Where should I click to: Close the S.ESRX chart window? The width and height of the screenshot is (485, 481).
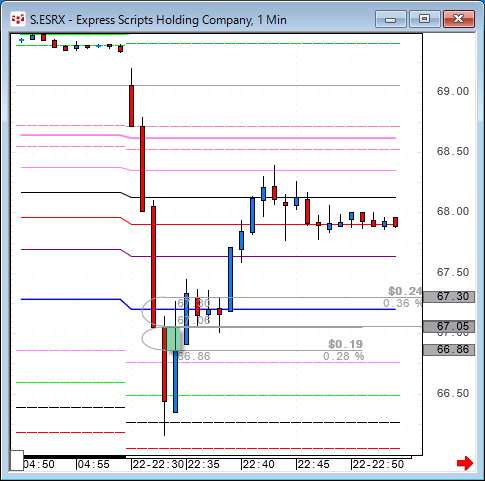click(x=459, y=19)
